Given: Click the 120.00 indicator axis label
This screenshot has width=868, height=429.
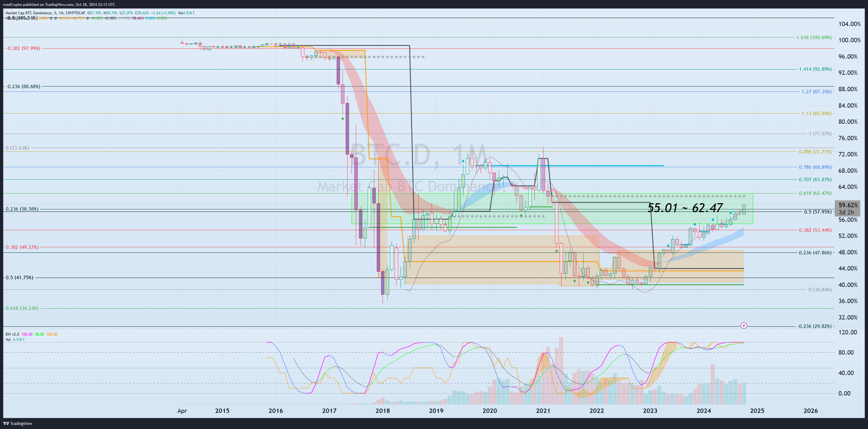Looking at the screenshot, I should [848, 332].
